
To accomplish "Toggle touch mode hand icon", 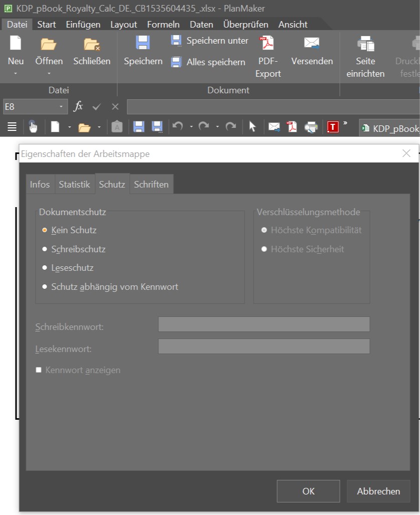I will point(33,126).
